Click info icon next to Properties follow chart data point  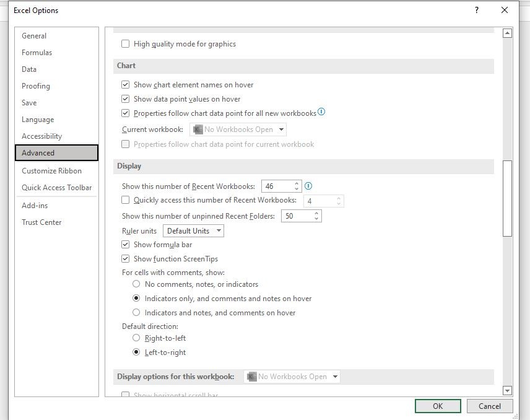point(321,112)
